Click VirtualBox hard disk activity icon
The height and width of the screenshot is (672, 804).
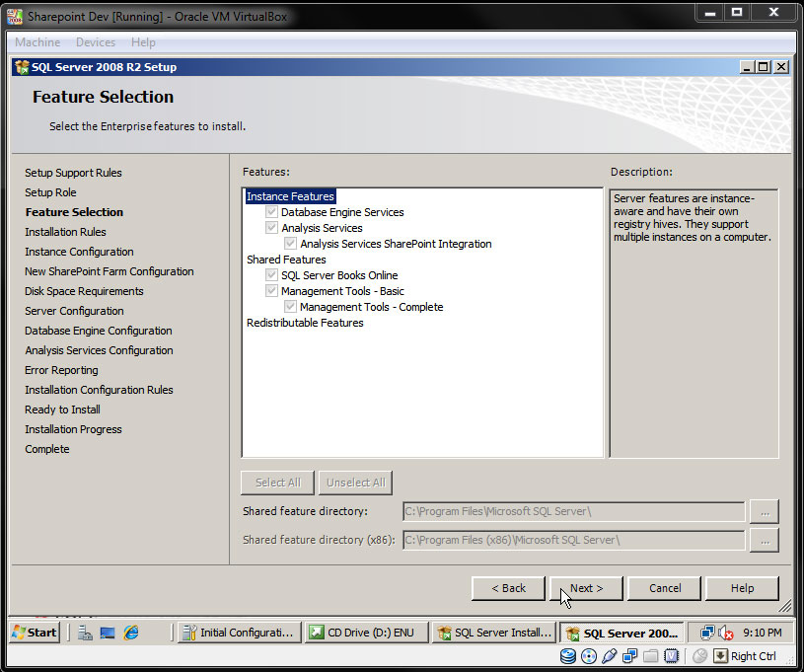(568, 656)
